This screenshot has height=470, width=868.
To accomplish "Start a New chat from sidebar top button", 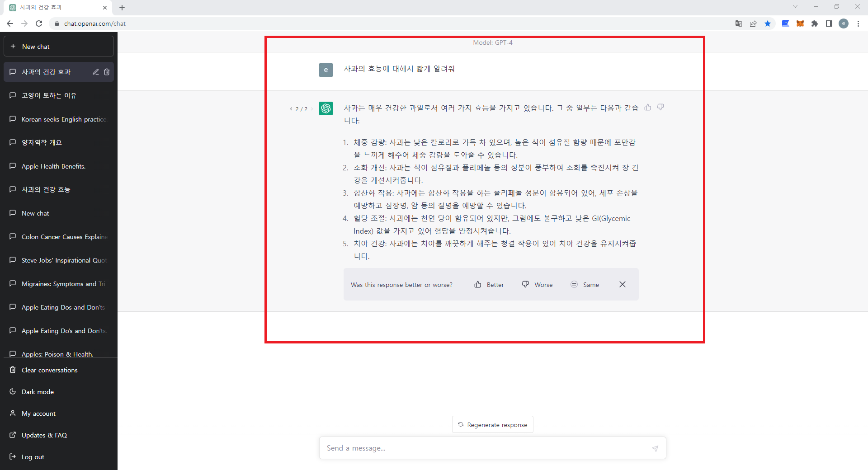I will [59, 47].
